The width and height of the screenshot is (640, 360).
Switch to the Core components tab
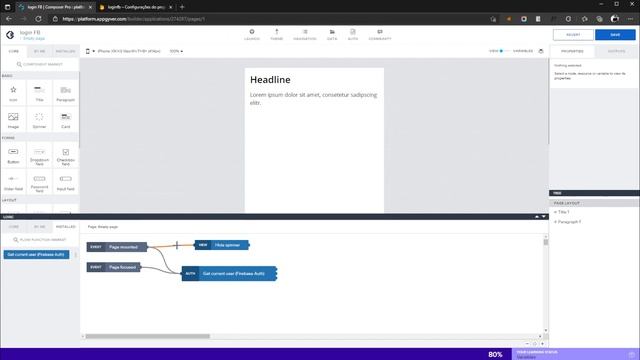tap(14, 51)
